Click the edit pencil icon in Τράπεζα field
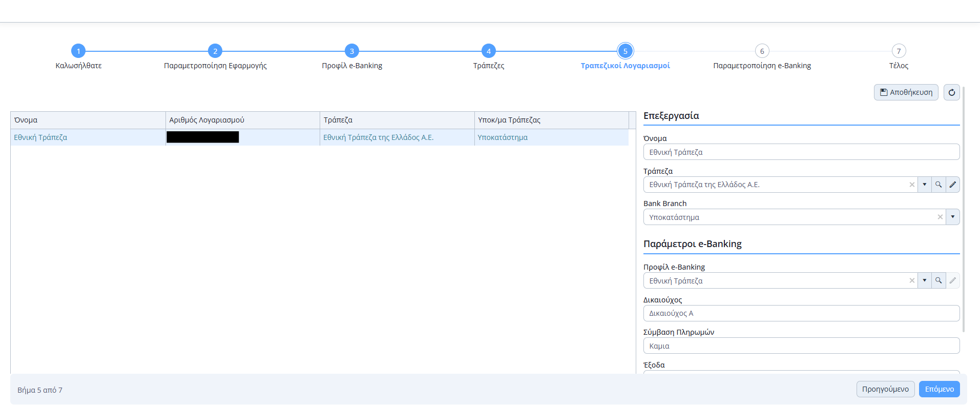The width and height of the screenshot is (980, 405). click(x=952, y=185)
